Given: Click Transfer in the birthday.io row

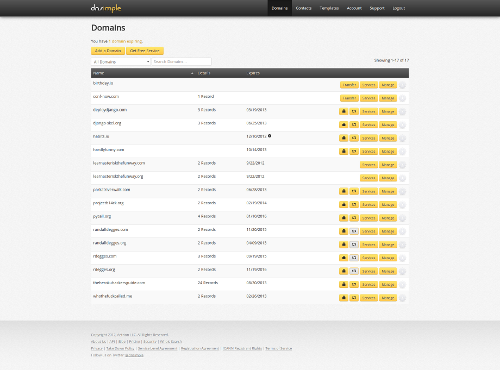Looking at the screenshot, I should [x=349, y=85].
